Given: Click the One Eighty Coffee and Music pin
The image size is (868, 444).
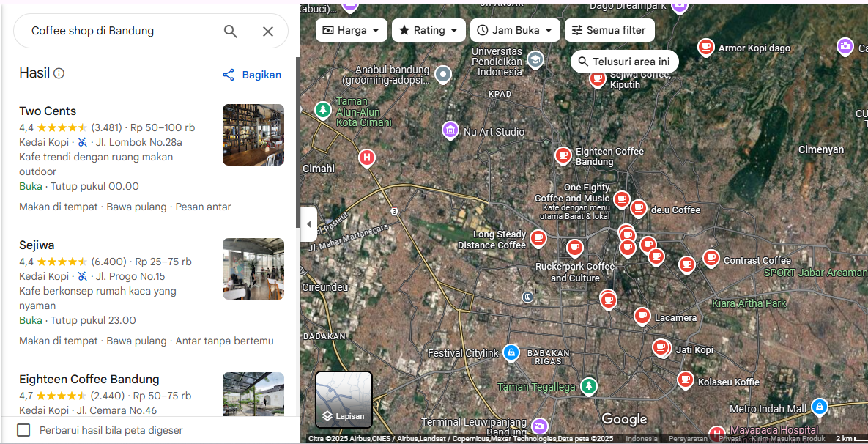Looking at the screenshot, I should (x=622, y=199).
